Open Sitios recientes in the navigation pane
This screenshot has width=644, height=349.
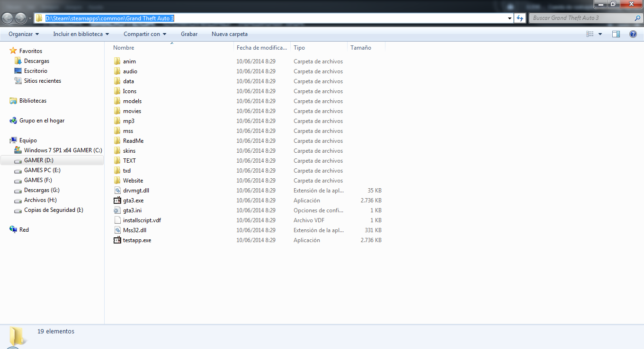[x=43, y=81]
